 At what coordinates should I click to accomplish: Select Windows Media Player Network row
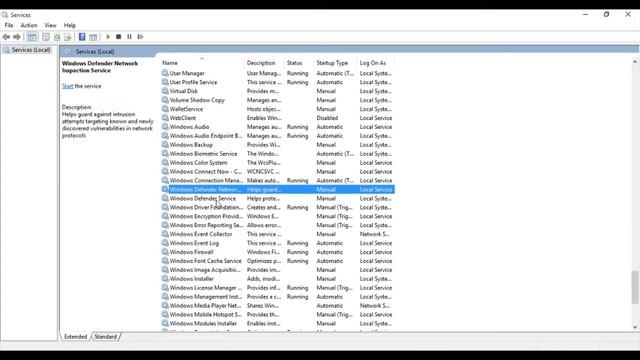[278, 306]
